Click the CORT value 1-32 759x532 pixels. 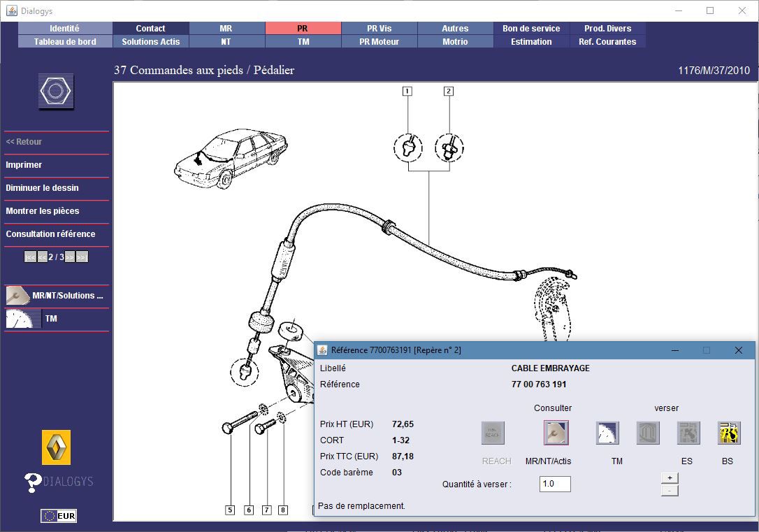[400, 440]
